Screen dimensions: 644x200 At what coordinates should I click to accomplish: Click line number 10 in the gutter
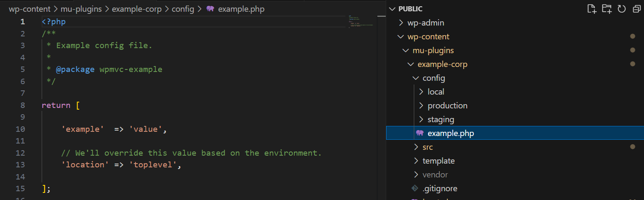point(20,129)
